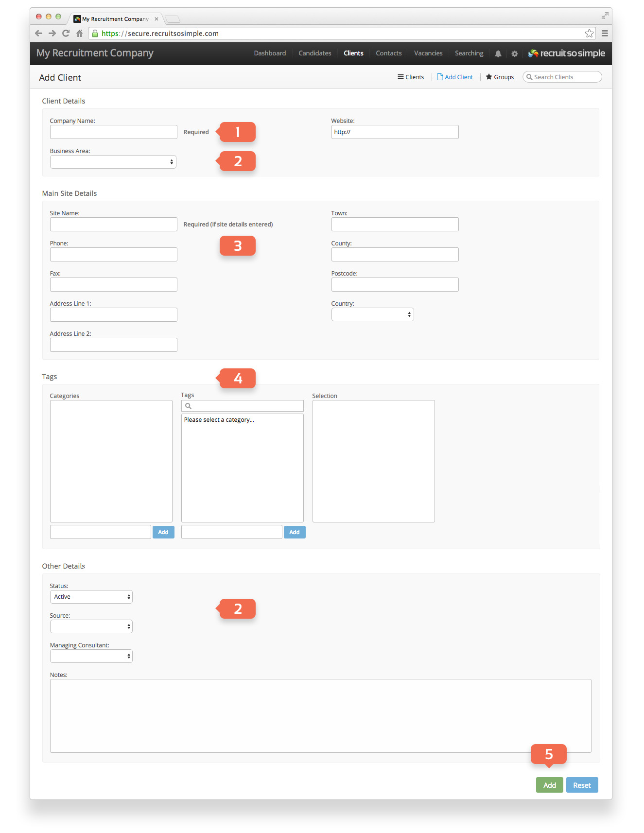Open settings gear icon in navbar
Screen dimensions: 644x833
(x=515, y=54)
